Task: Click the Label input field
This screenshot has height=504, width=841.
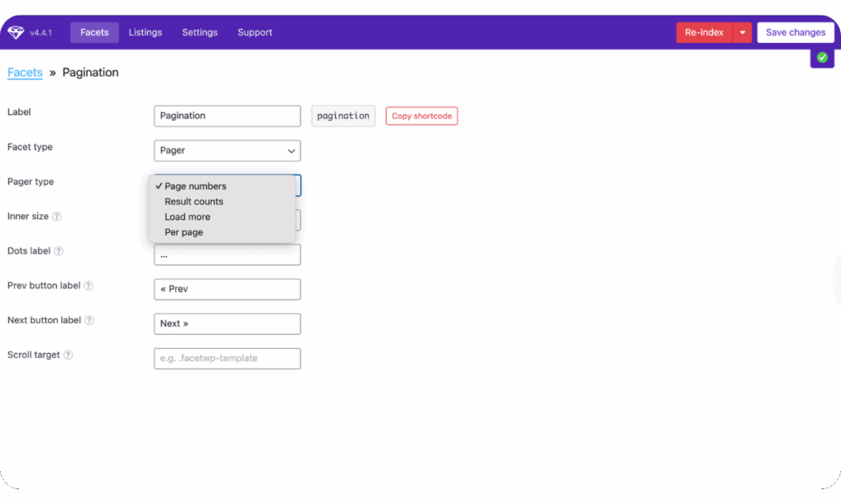Action: coord(227,116)
